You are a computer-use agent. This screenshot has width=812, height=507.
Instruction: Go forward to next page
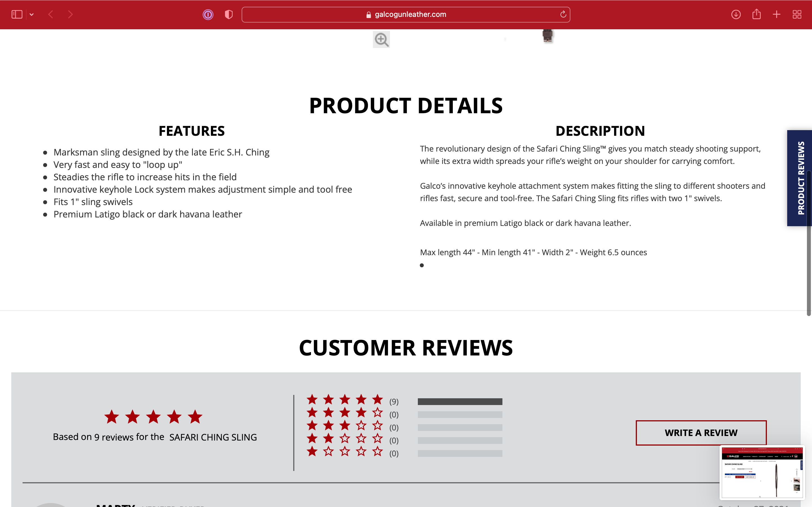(x=70, y=14)
